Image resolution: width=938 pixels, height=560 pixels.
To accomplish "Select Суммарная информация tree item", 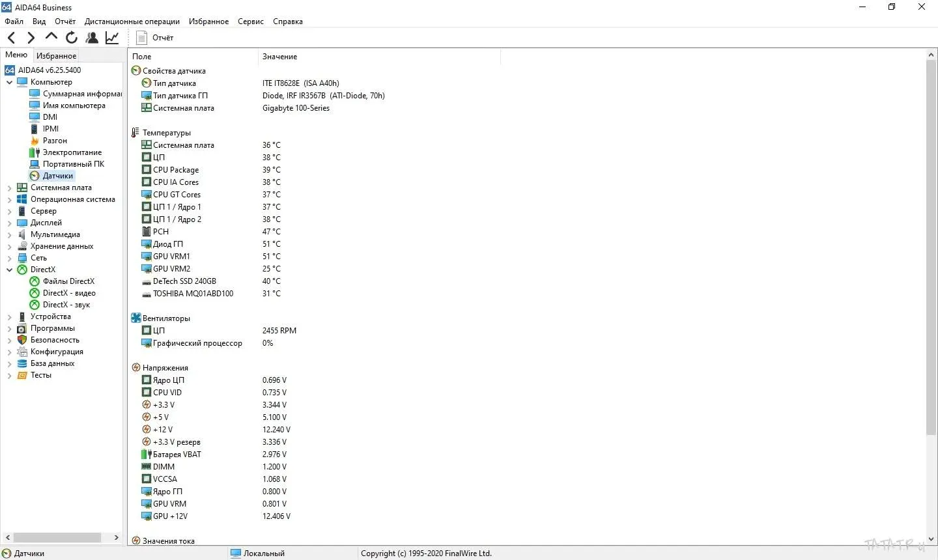I will click(x=82, y=94).
